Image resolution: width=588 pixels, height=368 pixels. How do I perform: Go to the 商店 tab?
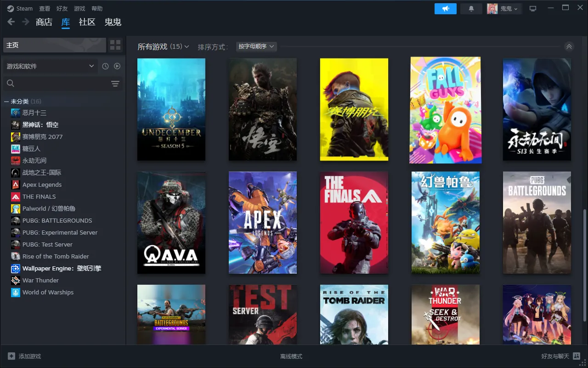44,22
